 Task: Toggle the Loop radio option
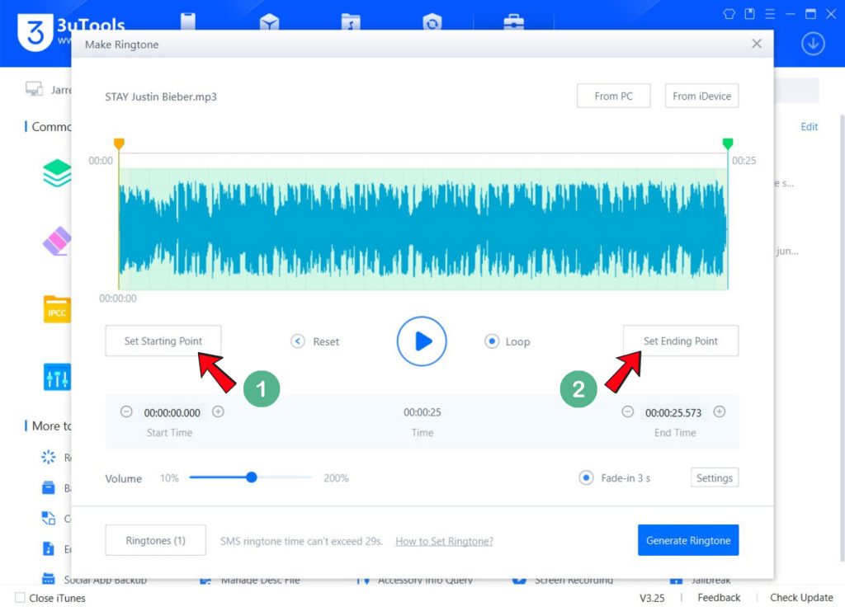click(x=507, y=341)
